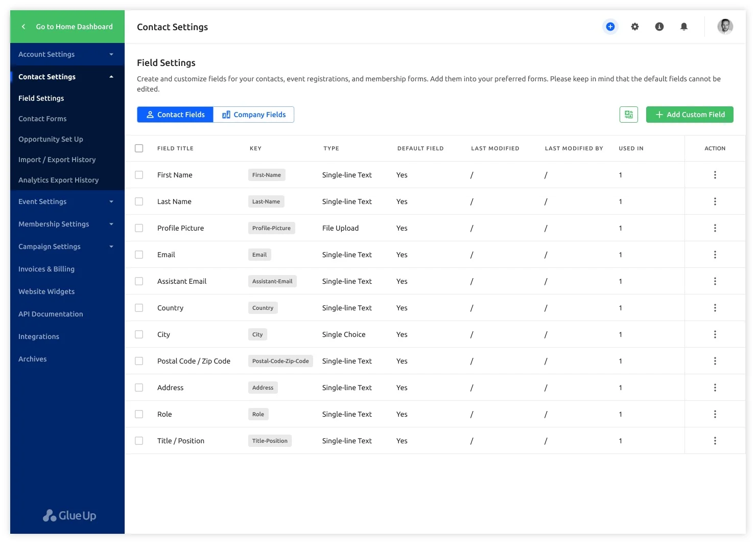Click the back arrow beside Go to Home Dashboard

pyautogui.click(x=23, y=27)
